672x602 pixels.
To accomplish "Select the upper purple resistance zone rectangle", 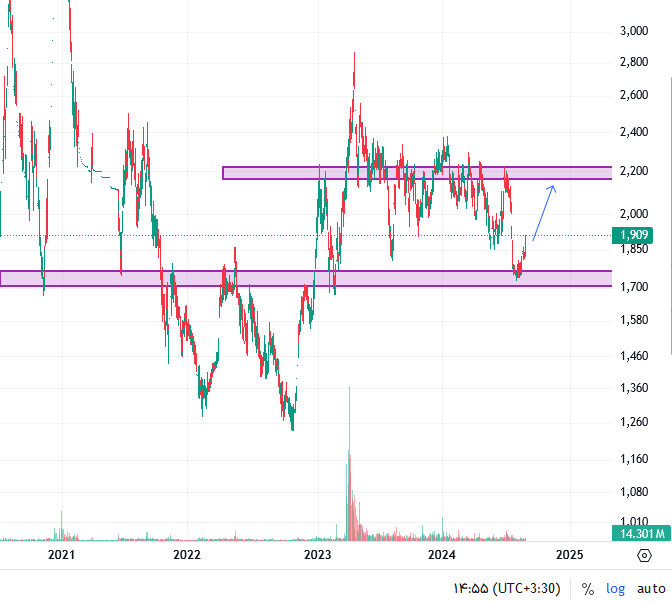I will (417, 173).
